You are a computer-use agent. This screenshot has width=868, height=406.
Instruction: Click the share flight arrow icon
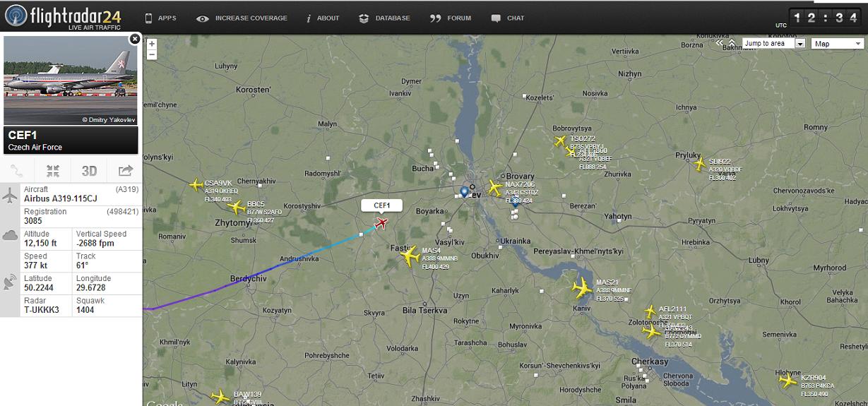click(x=125, y=171)
